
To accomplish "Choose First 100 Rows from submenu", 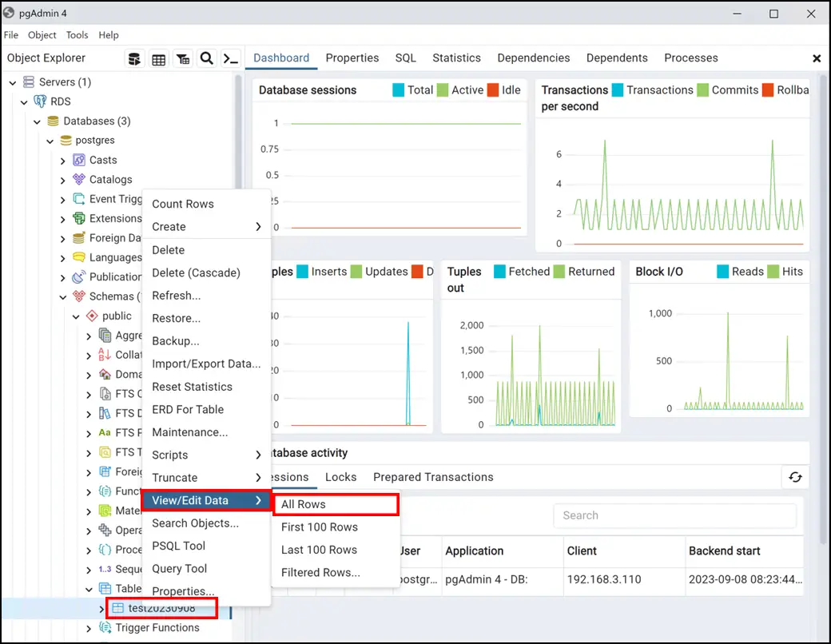I will tap(336, 527).
